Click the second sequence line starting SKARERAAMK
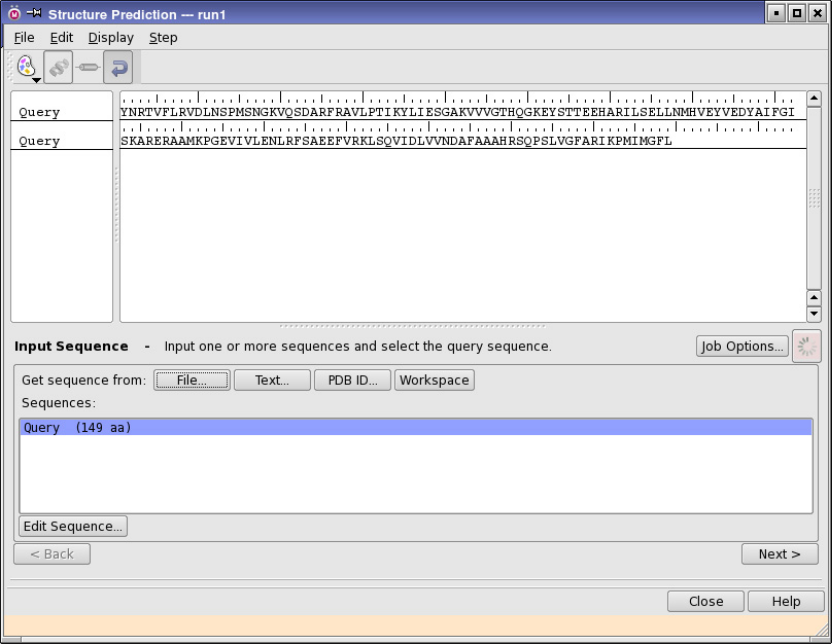The height and width of the screenshot is (644, 832). point(396,141)
